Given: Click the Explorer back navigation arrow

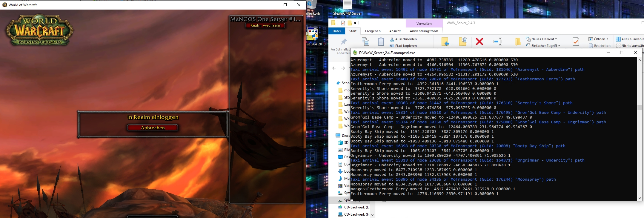Looking at the screenshot, I should (x=334, y=68).
